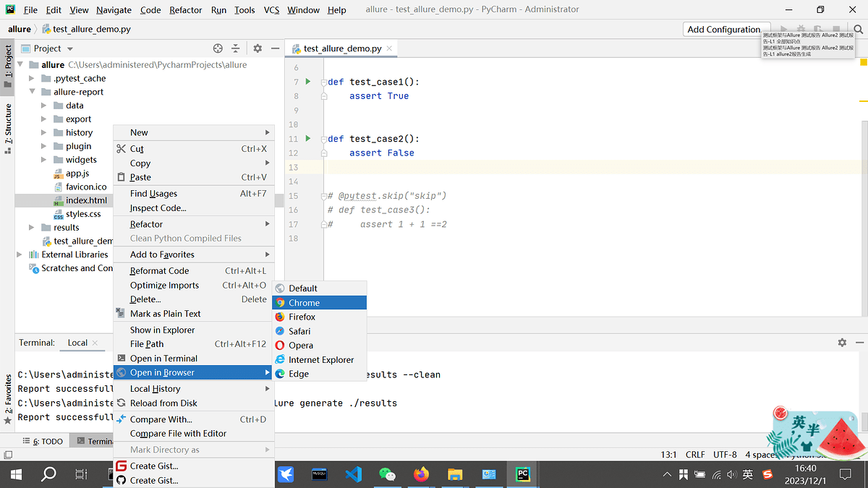868x488 pixels.
Task: Select Show in Explorer menu entry
Action: click(162, 330)
